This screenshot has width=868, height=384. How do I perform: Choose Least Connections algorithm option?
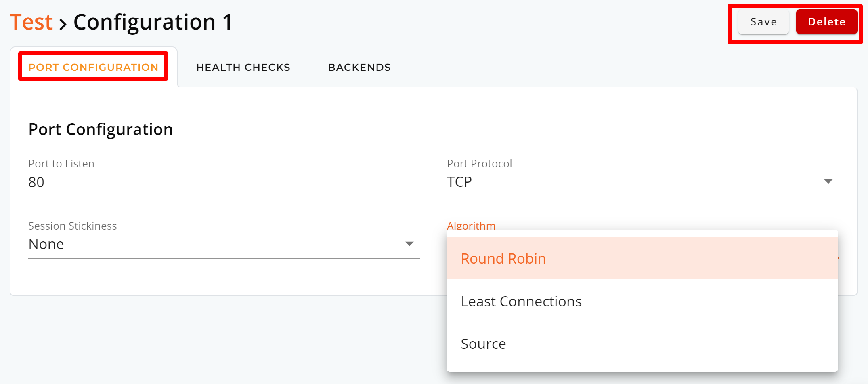tap(642, 301)
